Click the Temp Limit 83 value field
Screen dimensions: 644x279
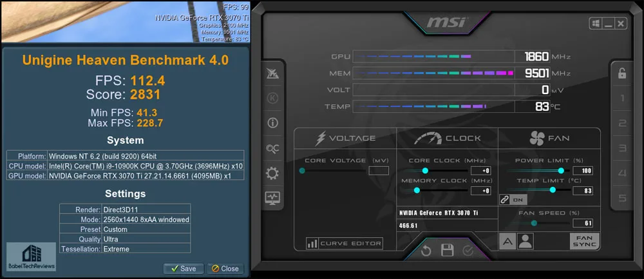[x=583, y=191]
